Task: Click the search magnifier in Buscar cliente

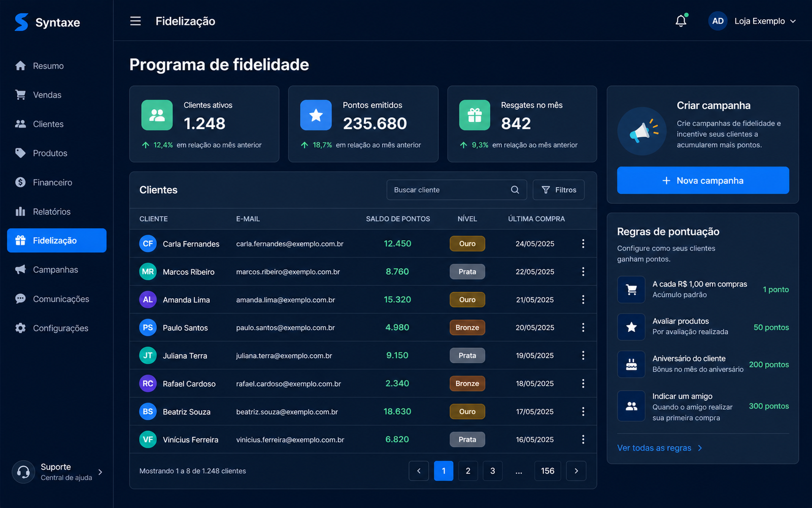Action: pos(515,189)
